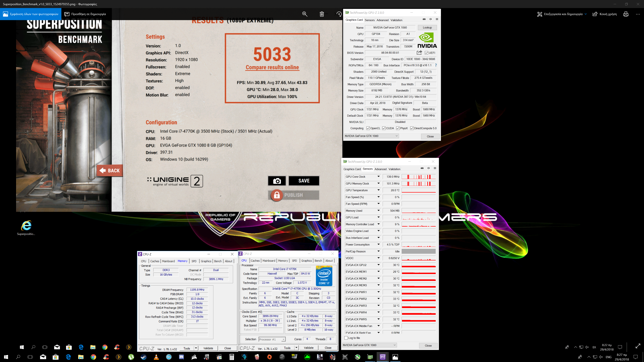Open GPU selector combo in GPU-Z Sensors window
The width and height of the screenshot is (644, 362).
(369, 345)
